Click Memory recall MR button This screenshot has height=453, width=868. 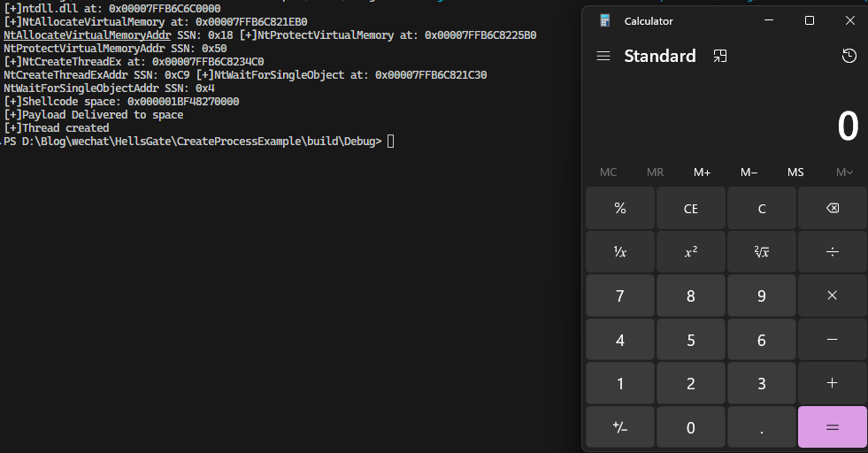pyautogui.click(x=655, y=173)
